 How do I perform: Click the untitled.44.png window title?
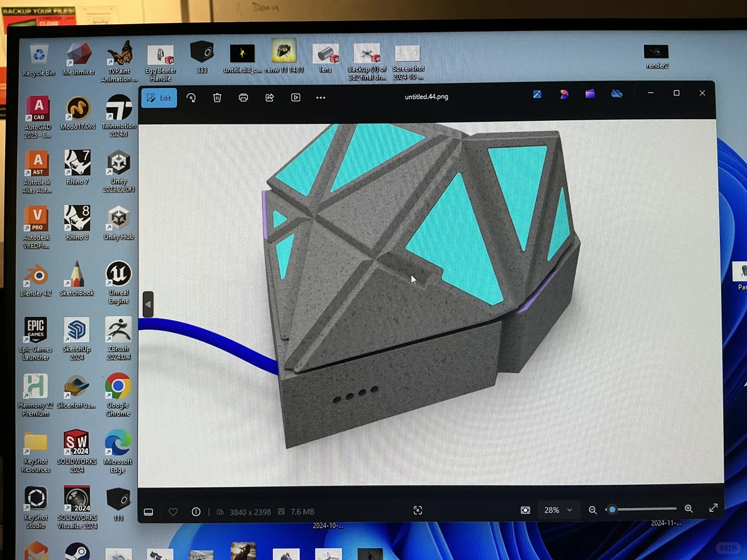coord(426,97)
